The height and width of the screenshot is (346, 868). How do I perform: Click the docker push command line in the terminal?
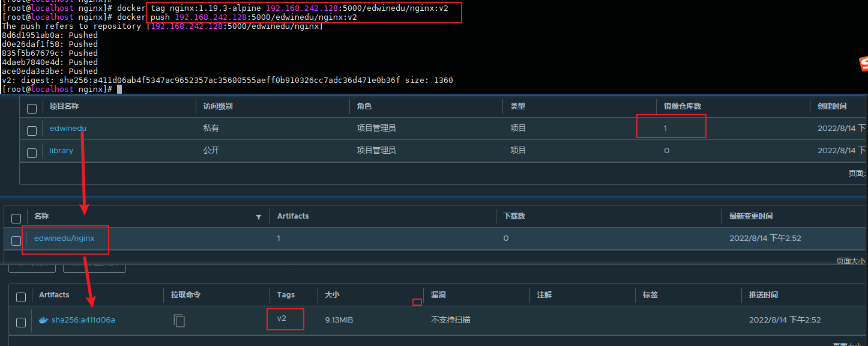[x=179, y=17]
